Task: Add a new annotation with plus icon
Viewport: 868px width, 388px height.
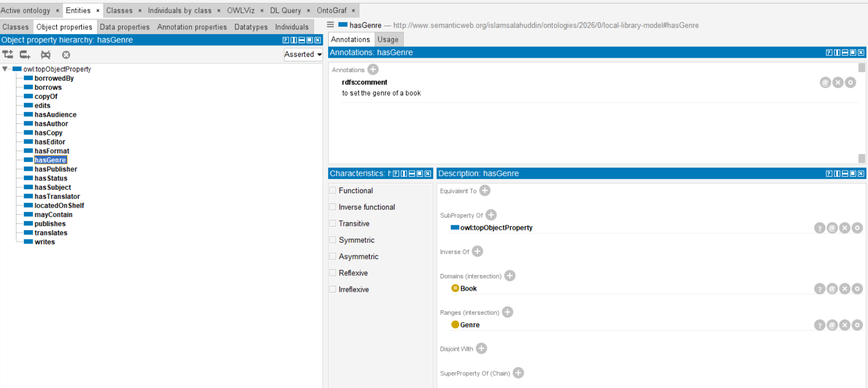Action: point(373,70)
